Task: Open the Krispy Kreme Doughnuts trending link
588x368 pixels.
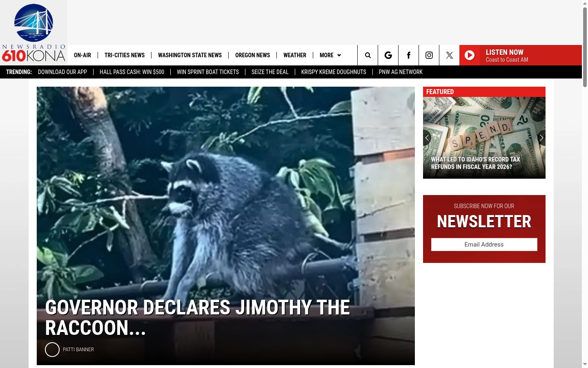Action: tap(334, 72)
